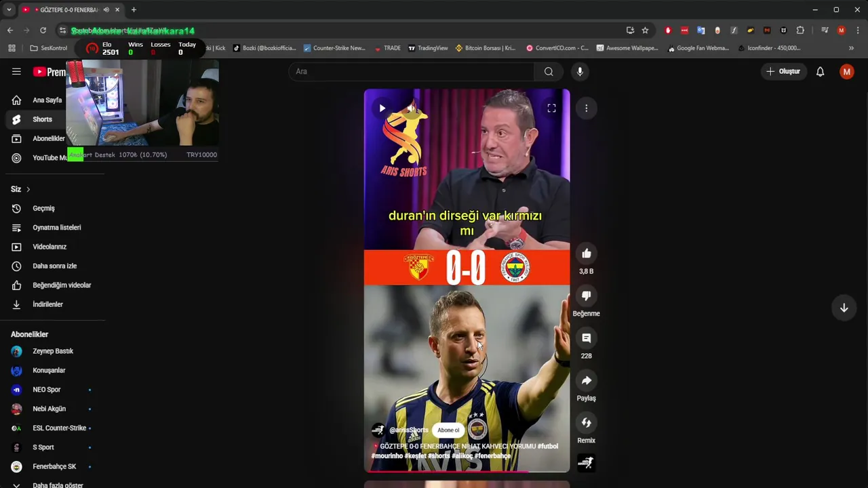Open the Chrome three-dot menu
The width and height of the screenshot is (868, 488).
tap(858, 30)
